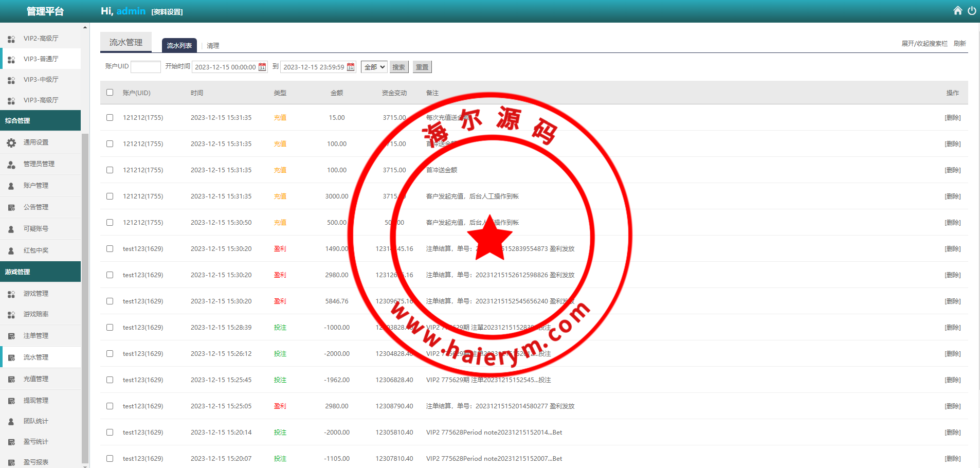Open the 账户管理 user icon
This screenshot has width=980, height=468.
11,186
